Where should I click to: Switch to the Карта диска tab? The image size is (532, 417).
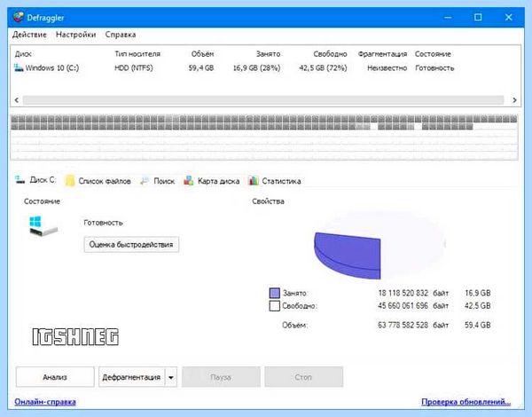212,181
